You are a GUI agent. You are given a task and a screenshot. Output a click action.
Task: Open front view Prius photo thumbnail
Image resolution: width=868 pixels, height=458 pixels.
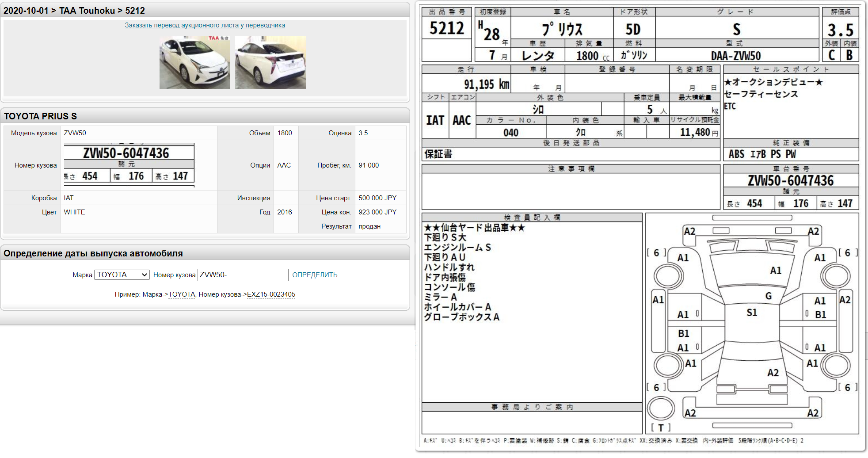point(195,62)
